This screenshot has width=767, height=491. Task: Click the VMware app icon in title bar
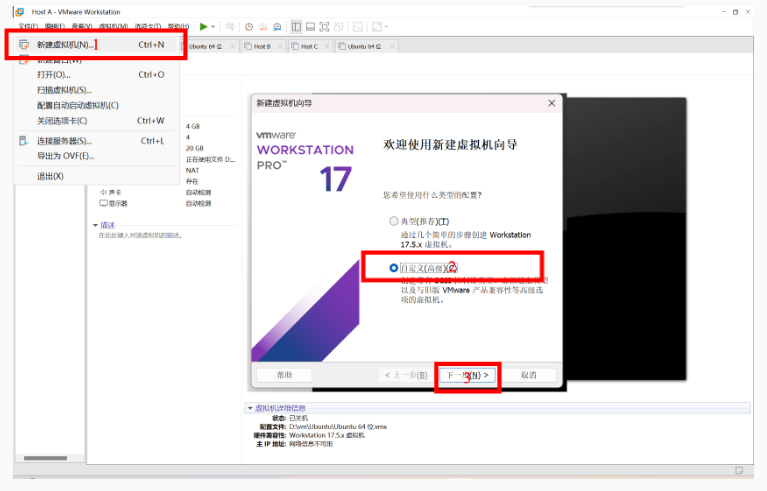click(x=20, y=11)
